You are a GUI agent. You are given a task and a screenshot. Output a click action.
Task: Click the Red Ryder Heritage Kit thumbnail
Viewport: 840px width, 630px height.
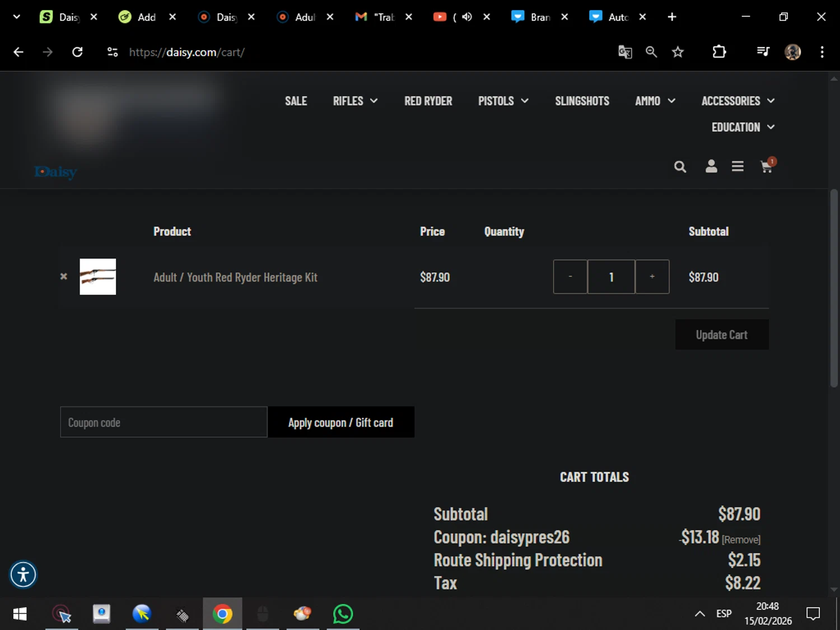point(98,277)
